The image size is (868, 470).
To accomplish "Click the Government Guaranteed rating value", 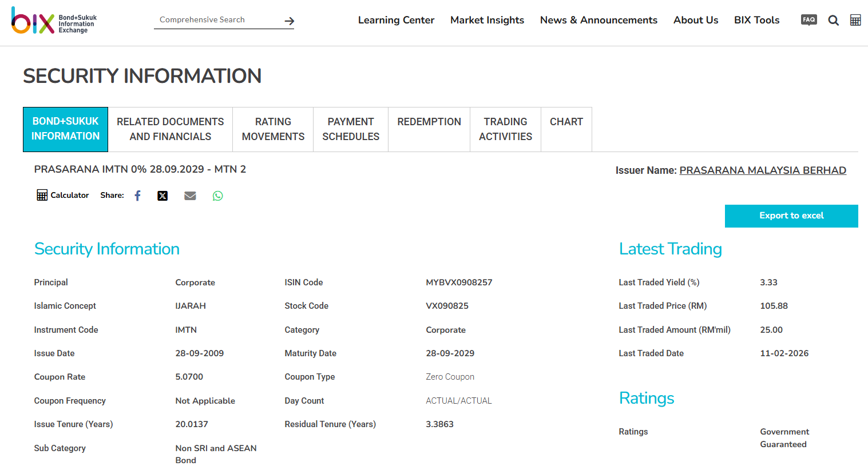I will [784, 438].
